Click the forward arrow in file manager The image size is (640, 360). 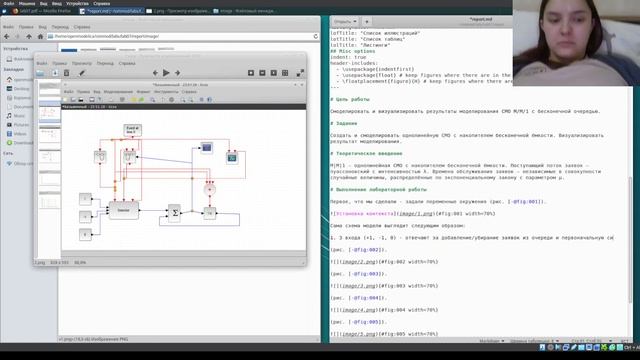[18, 36]
